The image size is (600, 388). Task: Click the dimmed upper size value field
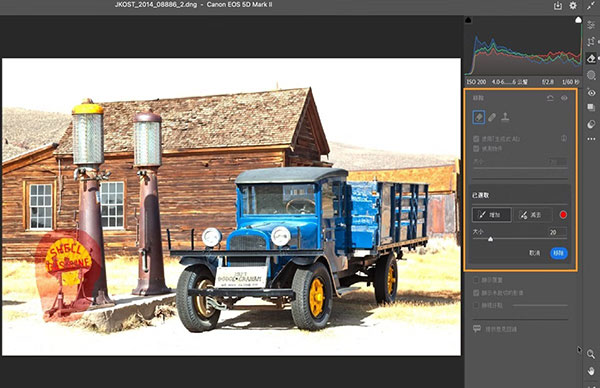tap(558, 162)
